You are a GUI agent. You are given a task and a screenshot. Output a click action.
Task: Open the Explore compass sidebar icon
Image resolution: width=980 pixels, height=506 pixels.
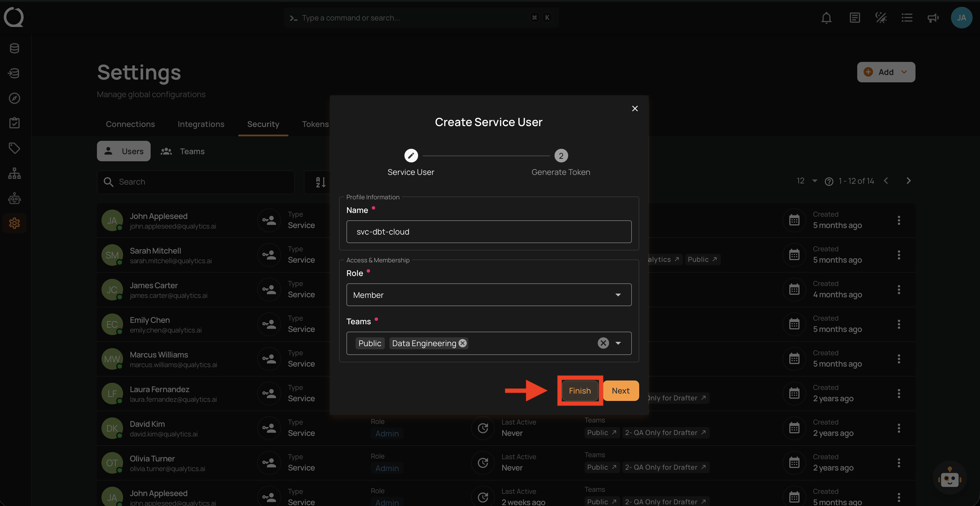coord(14,98)
